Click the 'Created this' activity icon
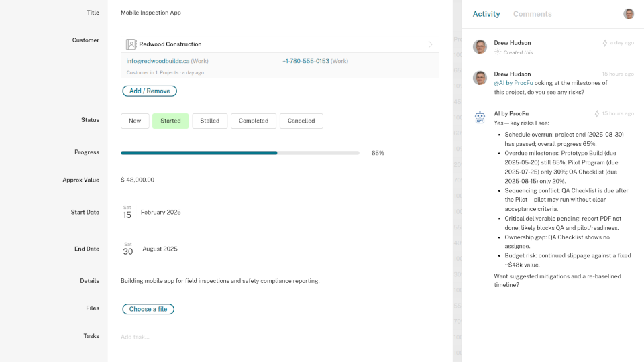Viewport: 644px width, 362px height. (x=498, y=52)
